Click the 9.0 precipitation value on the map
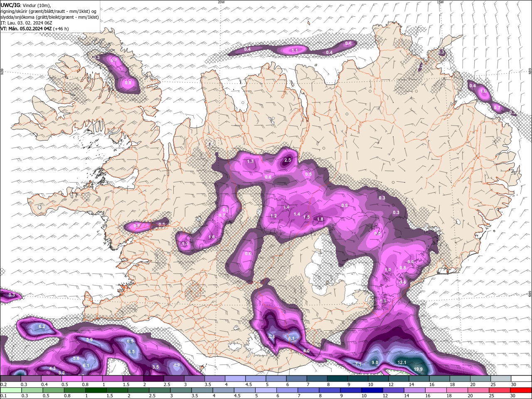Screen dimensions: 532x399 tap(374, 362)
